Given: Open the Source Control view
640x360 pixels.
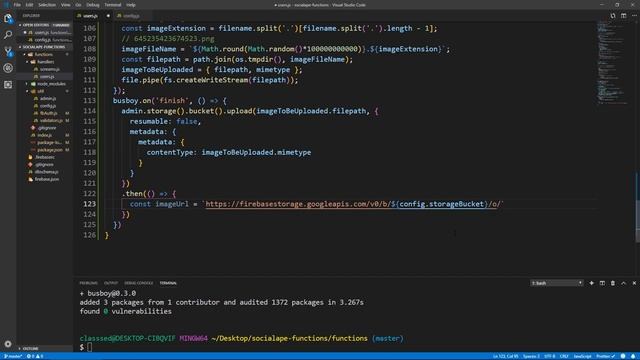Looking at the screenshot, I should point(8,51).
